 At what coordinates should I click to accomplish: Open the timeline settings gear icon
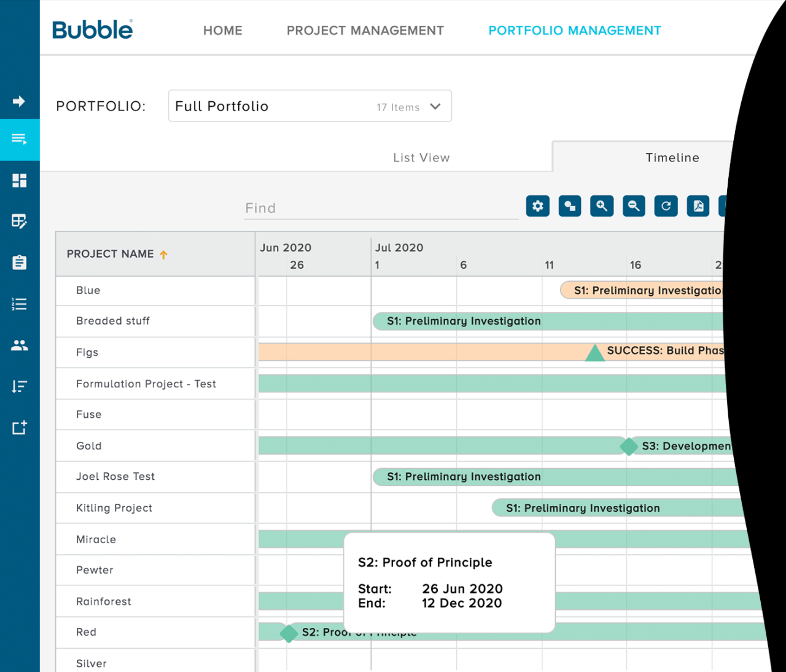pos(537,206)
